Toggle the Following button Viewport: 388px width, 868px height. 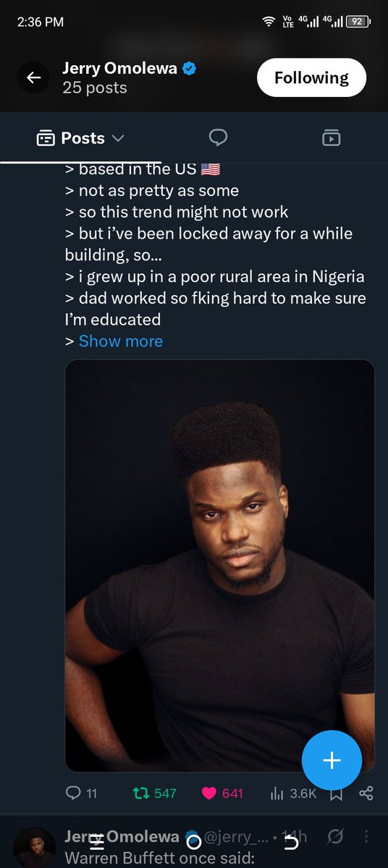coord(311,78)
